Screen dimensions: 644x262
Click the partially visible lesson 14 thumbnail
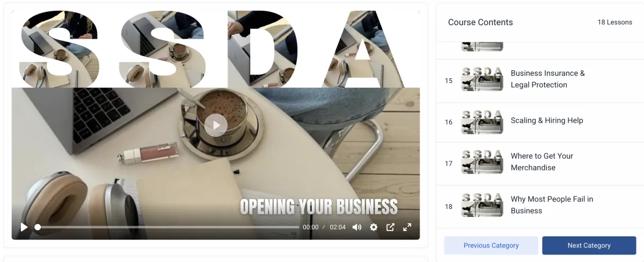coord(482,47)
